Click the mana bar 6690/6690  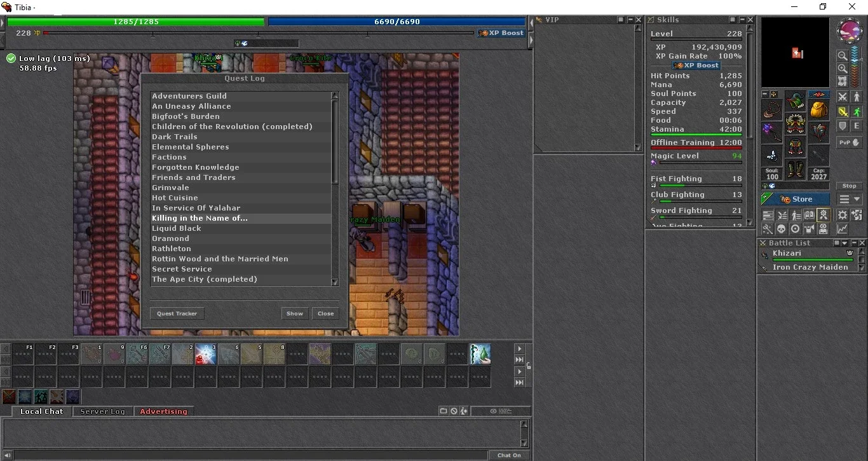click(x=397, y=22)
